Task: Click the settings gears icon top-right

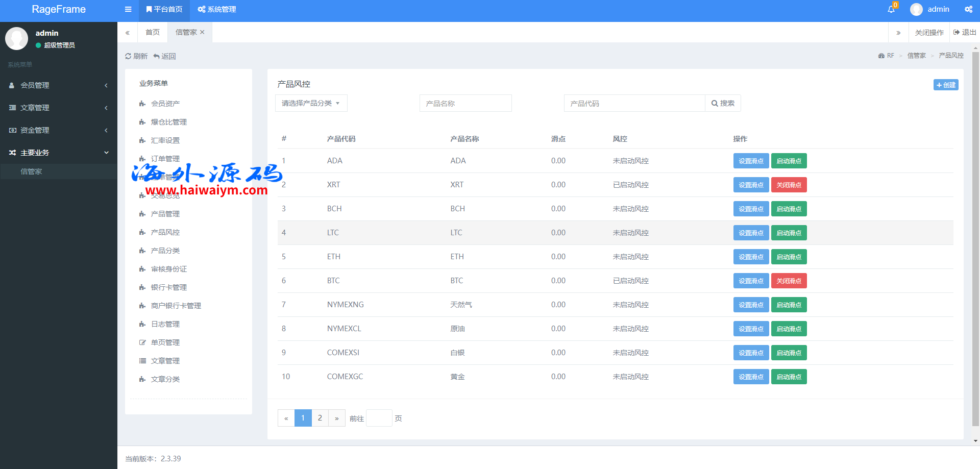Action: (x=968, y=9)
